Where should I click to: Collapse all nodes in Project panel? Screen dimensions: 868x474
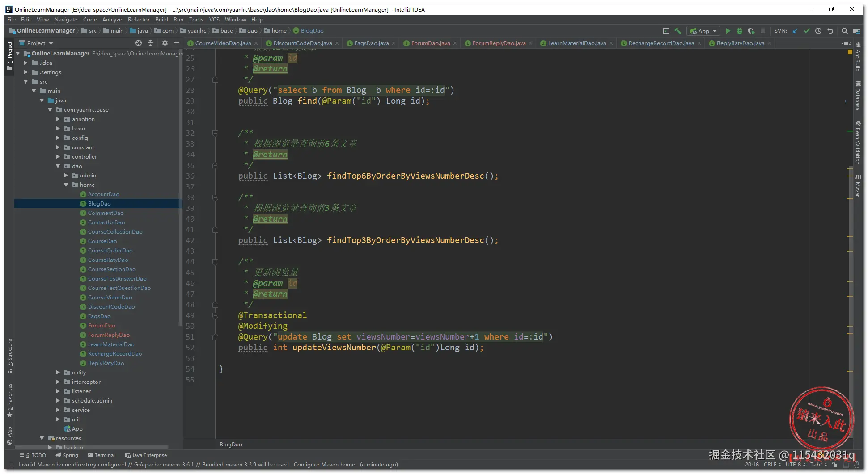[x=150, y=43]
